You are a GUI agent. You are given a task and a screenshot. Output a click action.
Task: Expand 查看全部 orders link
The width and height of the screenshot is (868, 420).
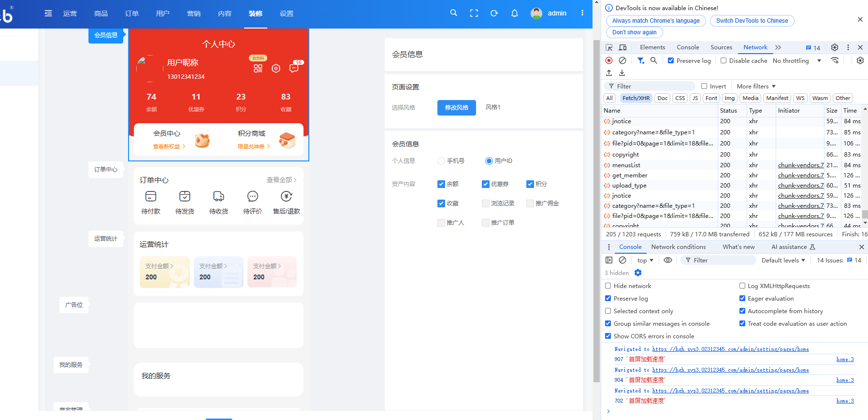pyautogui.click(x=281, y=180)
